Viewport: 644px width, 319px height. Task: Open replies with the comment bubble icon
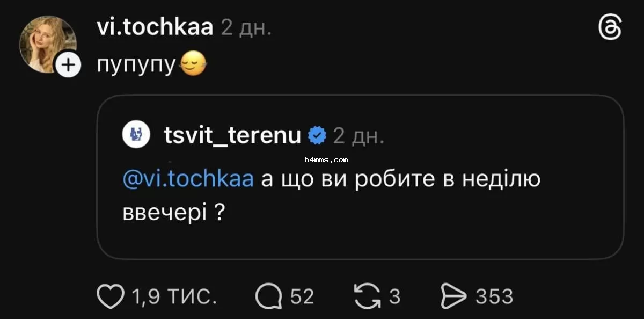[271, 294]
